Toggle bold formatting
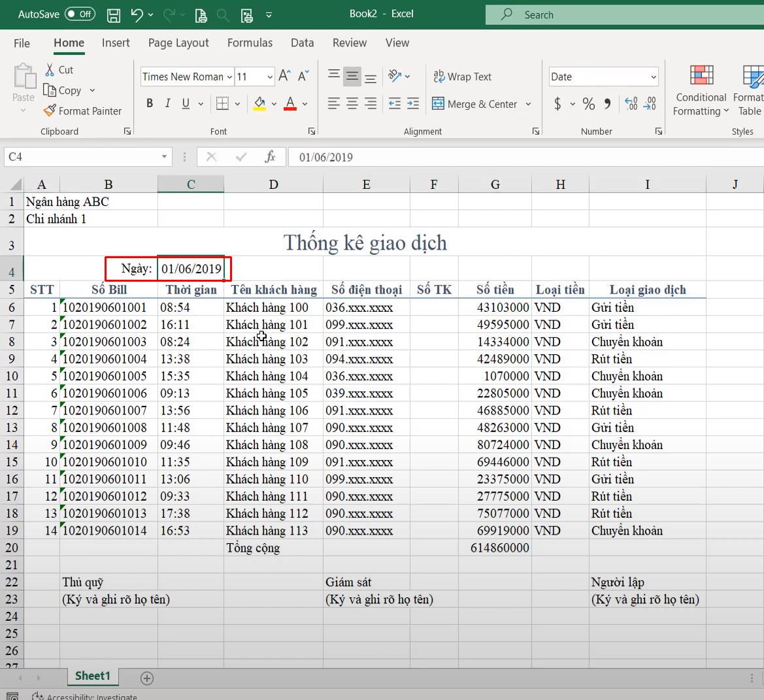Viewport: 764px width, 700px height. [x=149, y=103]
